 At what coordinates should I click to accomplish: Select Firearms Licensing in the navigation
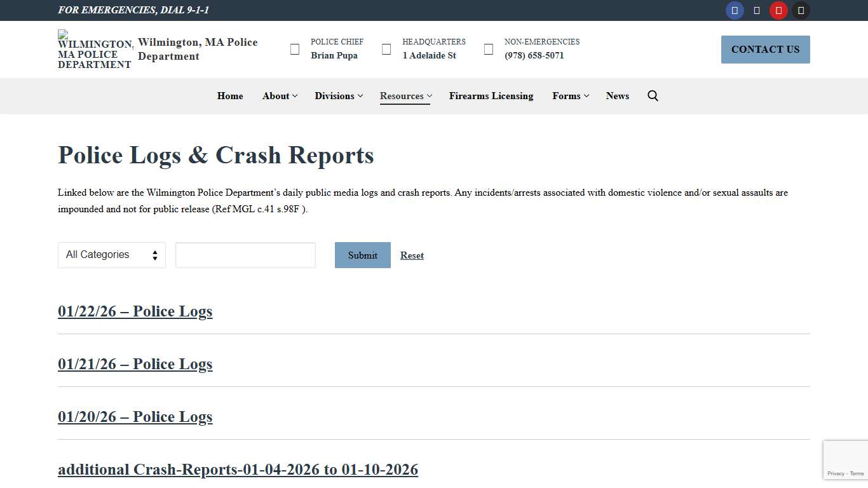pos(491,96)
